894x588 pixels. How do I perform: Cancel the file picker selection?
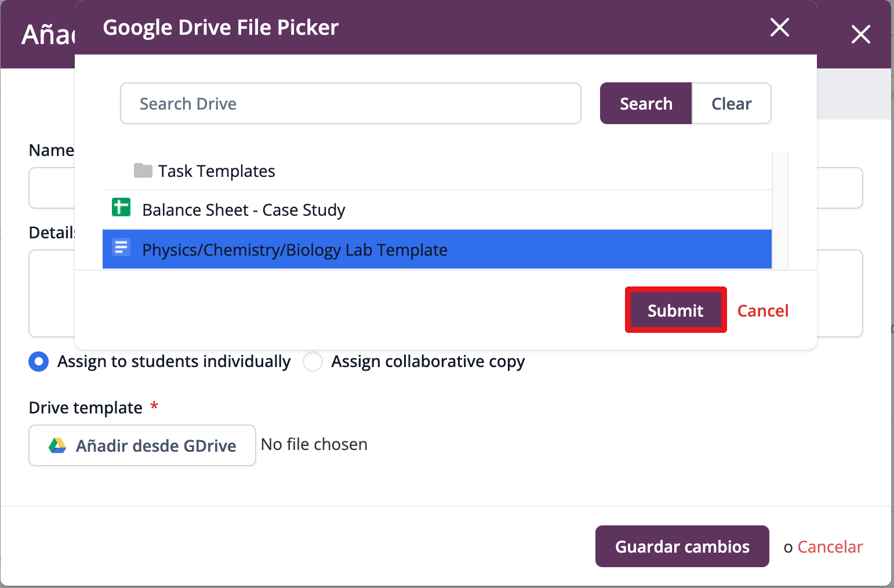click(x=762, y=311)
